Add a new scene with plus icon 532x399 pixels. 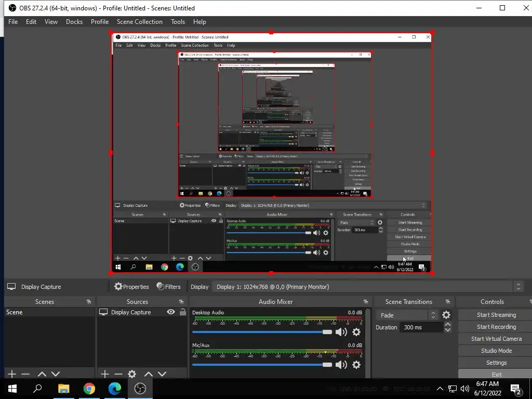(x=12, y=374)
